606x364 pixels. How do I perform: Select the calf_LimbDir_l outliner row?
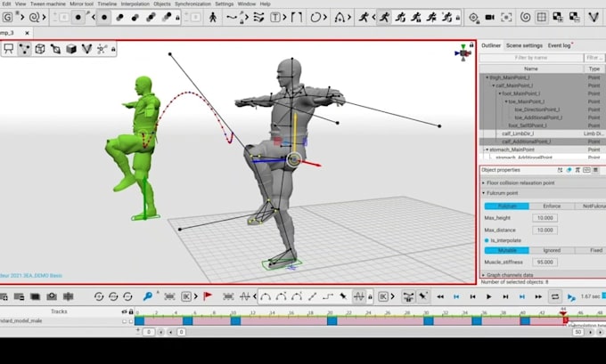coord(543,133)
